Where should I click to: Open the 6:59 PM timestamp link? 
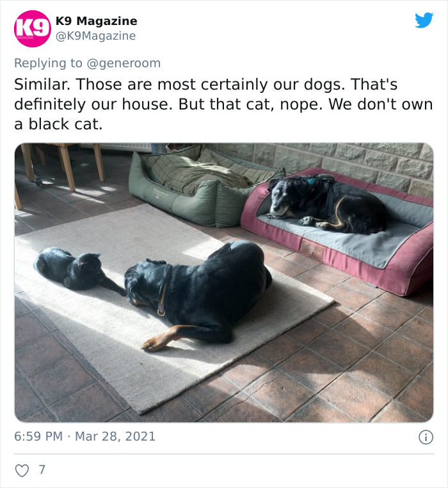click(38, 436)
